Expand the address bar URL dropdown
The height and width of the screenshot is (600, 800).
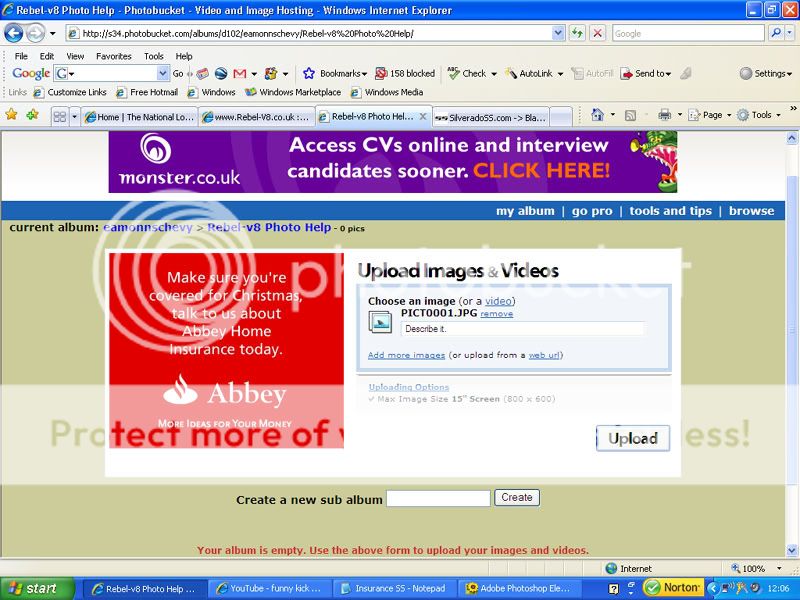[x=558, y=33]
